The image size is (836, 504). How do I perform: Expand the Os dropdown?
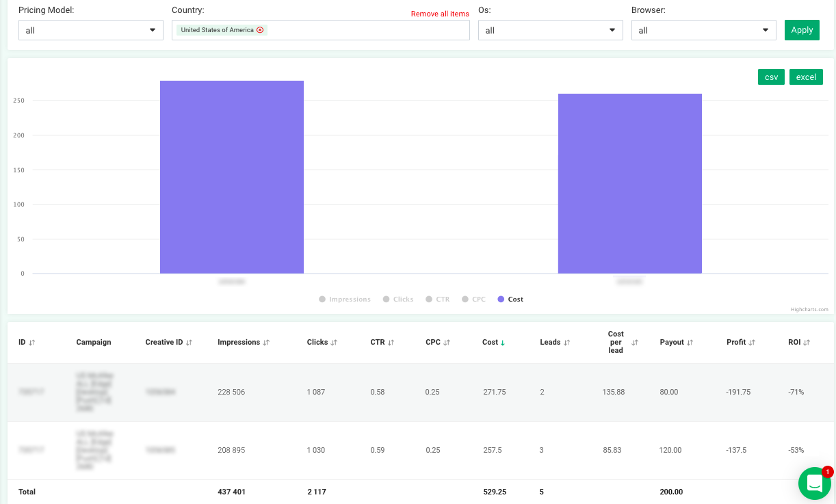[x=550, y=30]
